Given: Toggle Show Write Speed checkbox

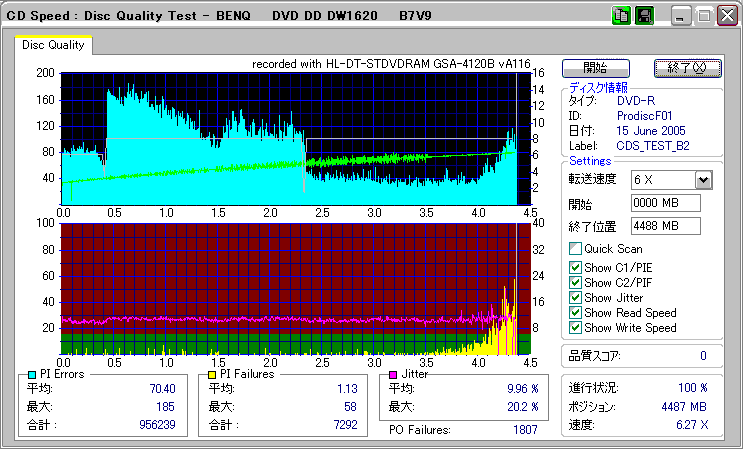Looking at the screenshot, I should click(x=575, y=328).
